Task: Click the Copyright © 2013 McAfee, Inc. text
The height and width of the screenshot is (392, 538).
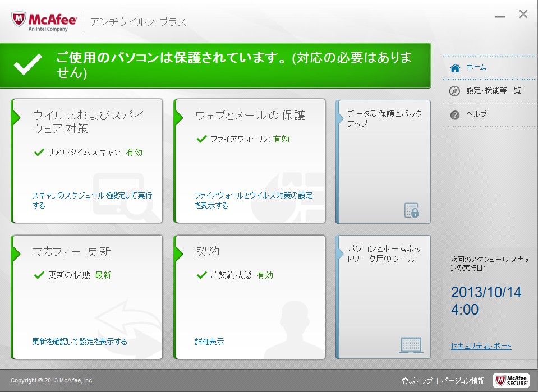Action: 52,380
